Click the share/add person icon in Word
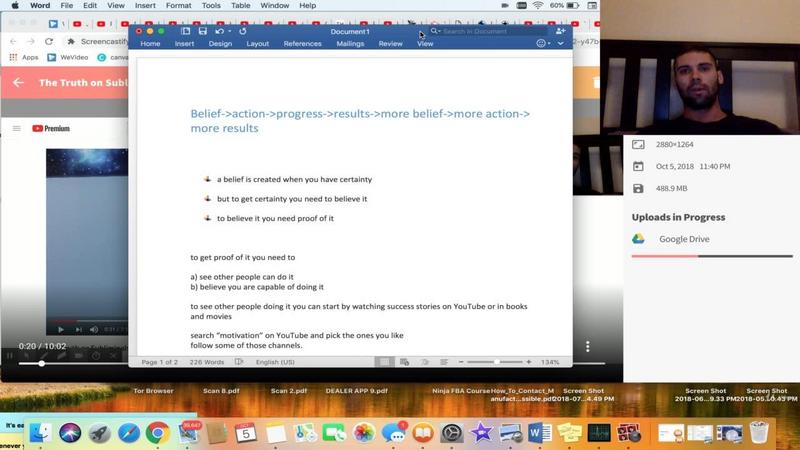The width and height of the screenshot is (800, 450). 560,31
